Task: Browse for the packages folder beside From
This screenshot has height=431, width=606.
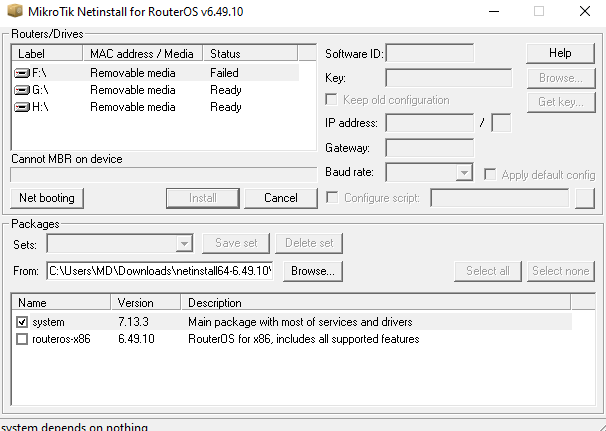Action: click(313, 271)
